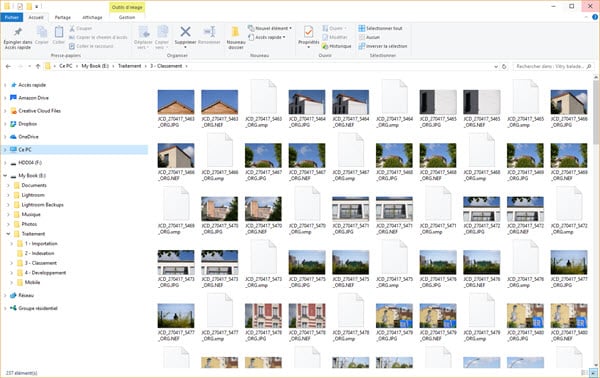Click the vertical scrollbar down arrow

pos(596,364)
